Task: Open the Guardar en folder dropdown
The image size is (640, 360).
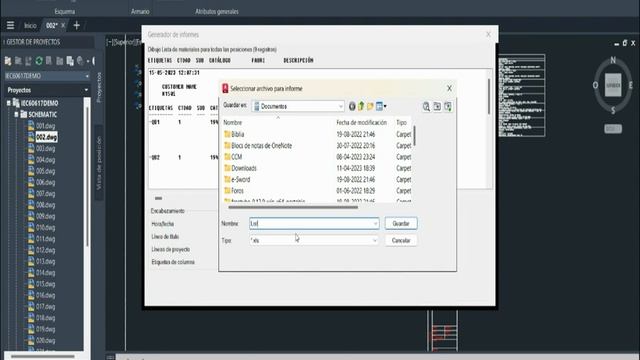Action: click(x=340, y=107)
